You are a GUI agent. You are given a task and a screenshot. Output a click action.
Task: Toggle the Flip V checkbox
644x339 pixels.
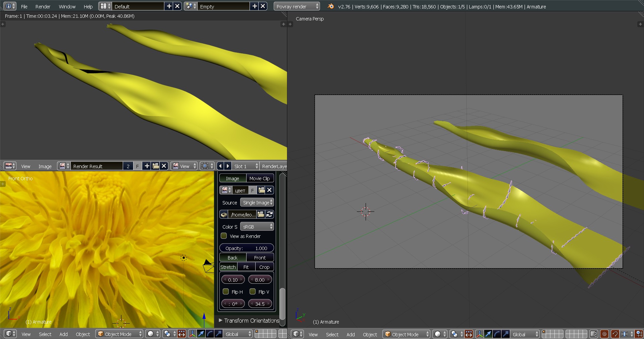click(253, 291)
